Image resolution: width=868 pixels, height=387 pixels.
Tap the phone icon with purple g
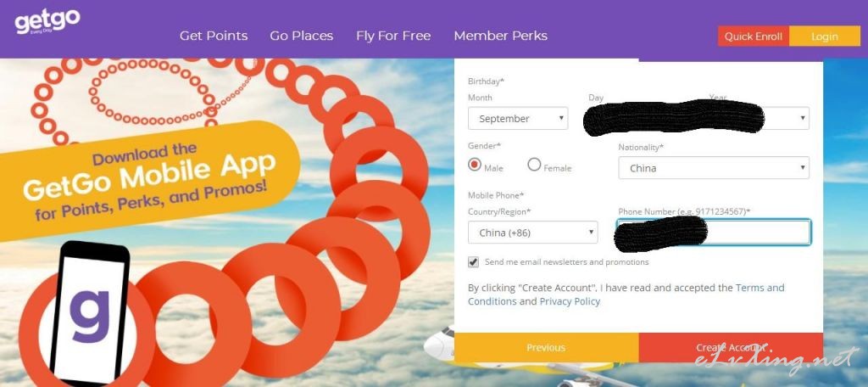click(90, 312)
